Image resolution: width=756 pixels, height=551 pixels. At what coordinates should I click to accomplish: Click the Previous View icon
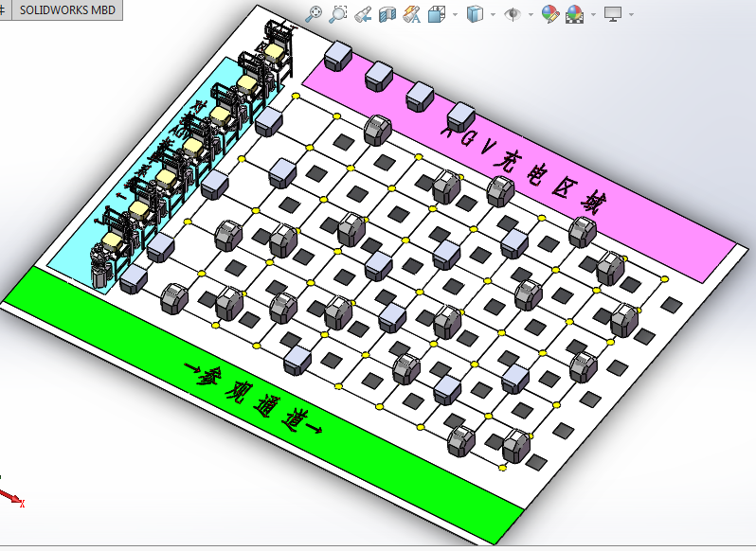click(x=363, y=14)
